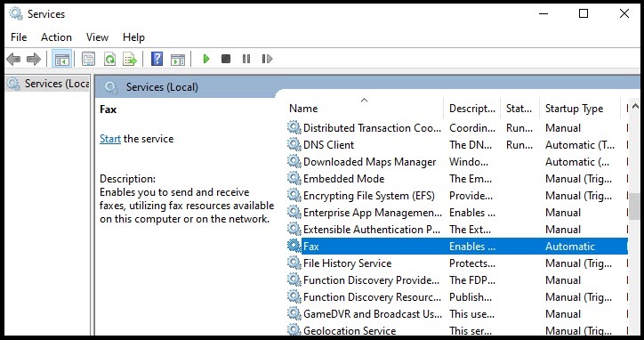
Task: Click the Restart Service icon
Action: tap(267, 59)
